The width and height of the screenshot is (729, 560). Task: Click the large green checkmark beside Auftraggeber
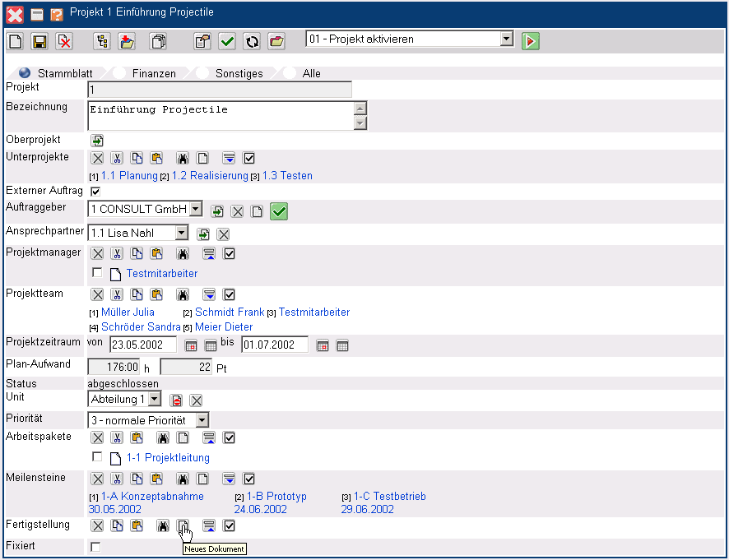(279, 211)
